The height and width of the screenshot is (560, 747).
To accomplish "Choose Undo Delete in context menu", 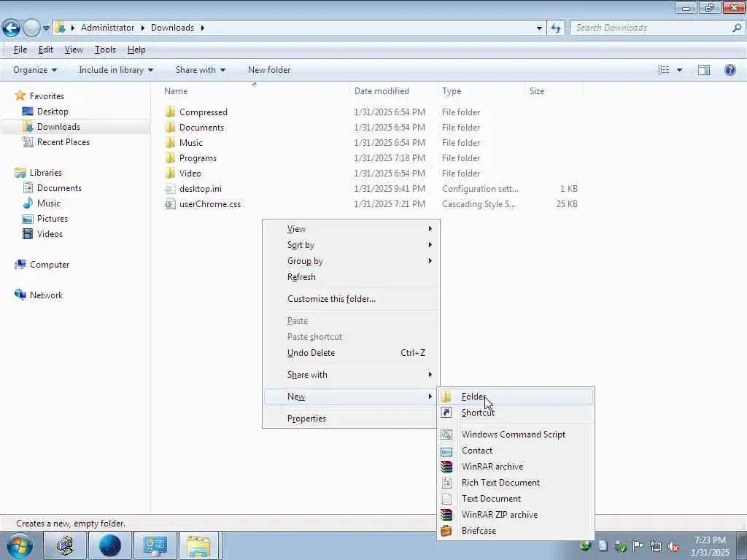I will point(351,353).
